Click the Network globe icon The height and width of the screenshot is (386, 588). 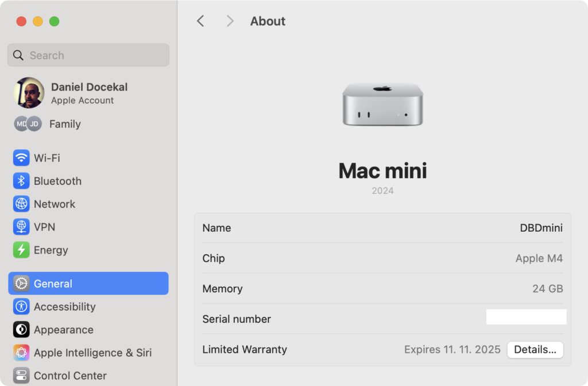coord(21,204)
